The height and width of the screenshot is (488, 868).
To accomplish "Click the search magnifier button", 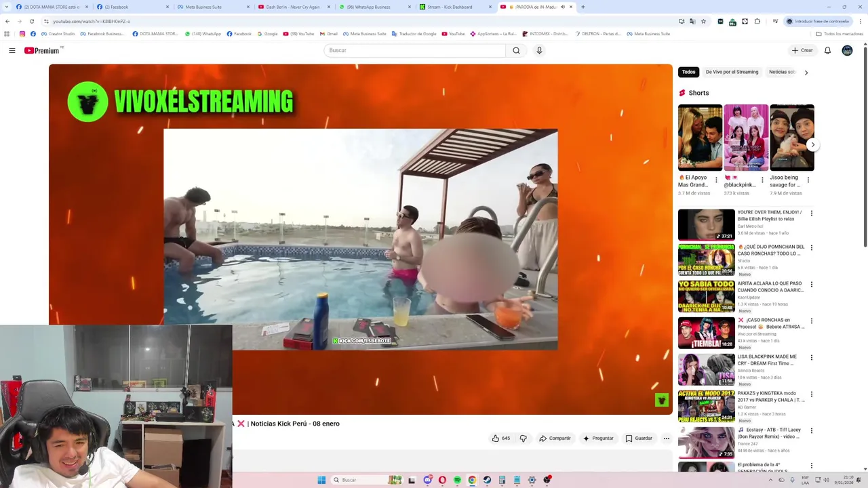I will pyautogui.click(x=516, y=50).
